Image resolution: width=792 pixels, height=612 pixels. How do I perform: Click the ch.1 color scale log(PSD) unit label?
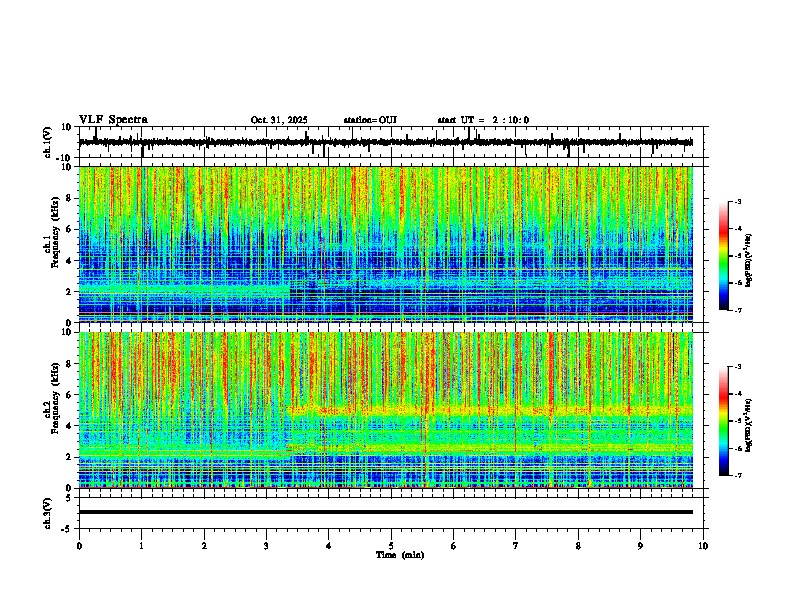point(748,260)
